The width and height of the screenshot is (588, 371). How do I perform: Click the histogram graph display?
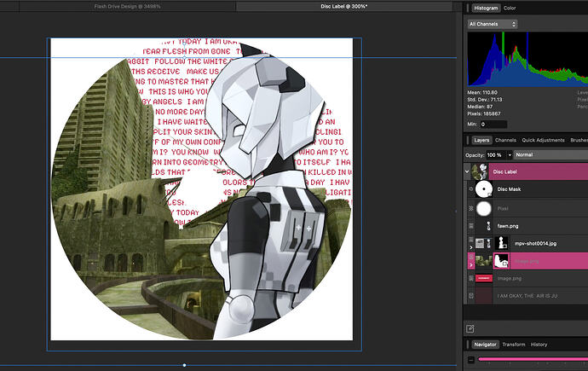[527, 59]
